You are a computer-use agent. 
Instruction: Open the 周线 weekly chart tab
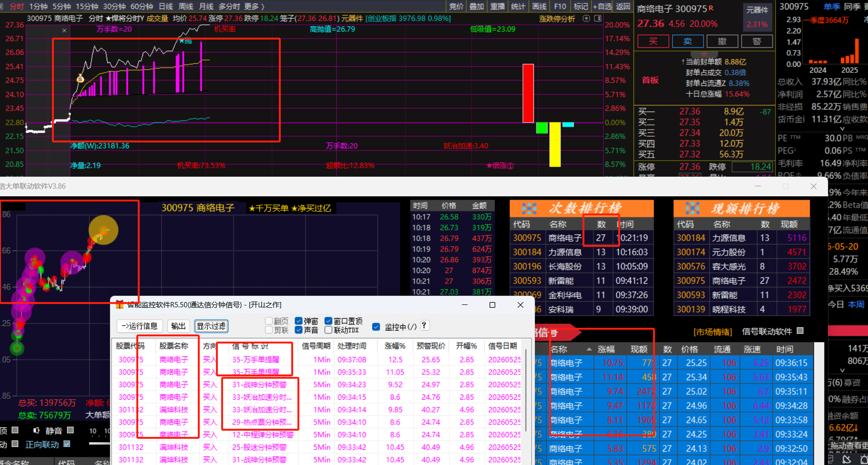point(186,6)
